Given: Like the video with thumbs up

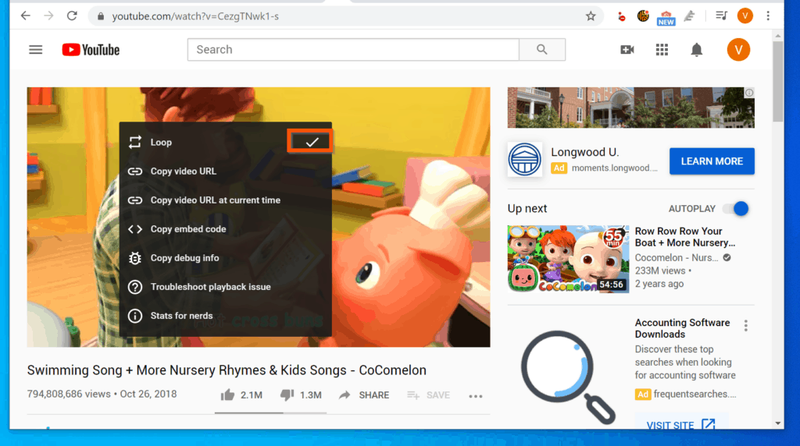Looking at the screenshot, I should point(228,394).
